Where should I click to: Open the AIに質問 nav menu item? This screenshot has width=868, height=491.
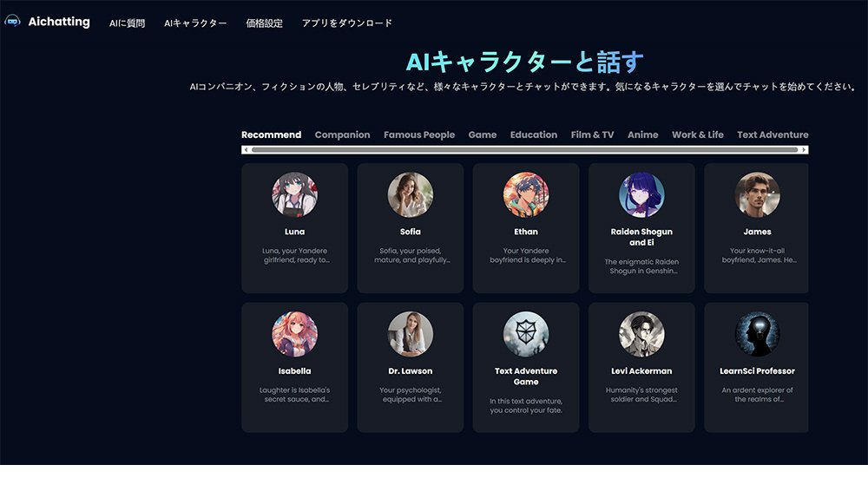(x=127, y=23)
